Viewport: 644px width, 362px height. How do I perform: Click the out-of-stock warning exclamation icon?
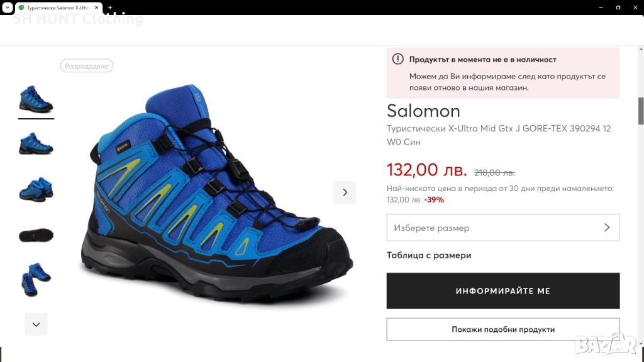click(398, 59)
